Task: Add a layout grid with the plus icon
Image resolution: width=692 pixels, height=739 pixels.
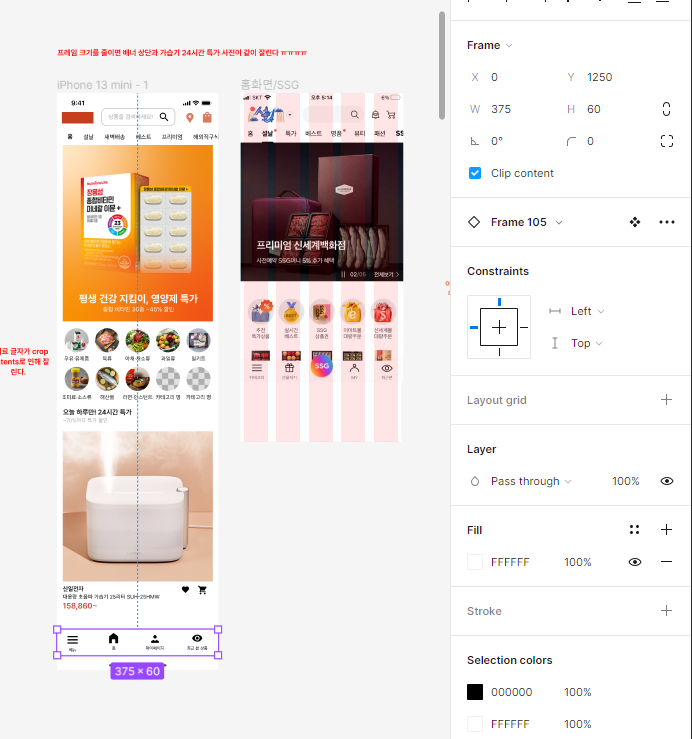Action: click(x=666, y=400)
